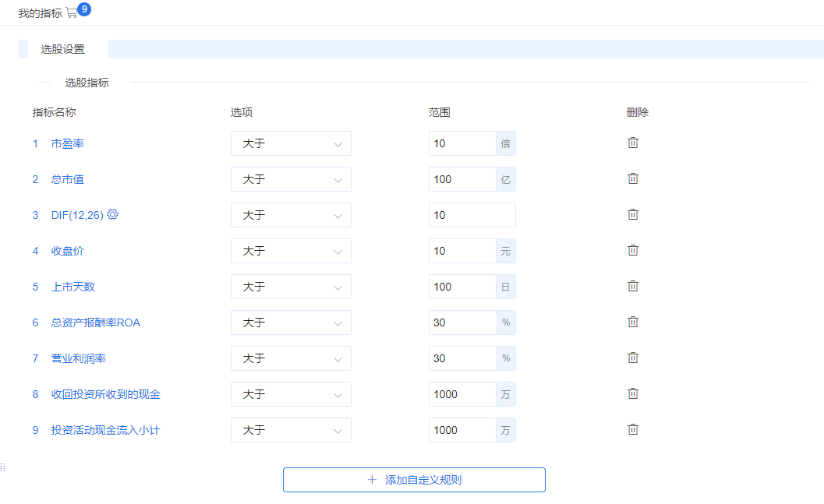Click the shopping cart icon showing 9 items
The image size is (824, 504).
pyautogui.click(x=71, y=12)
